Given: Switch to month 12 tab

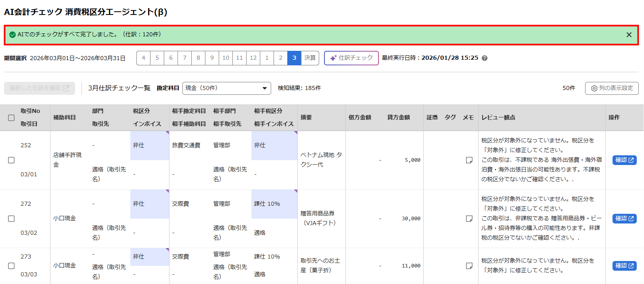Looking at the screenshot, I should click(x=253, y=58).
